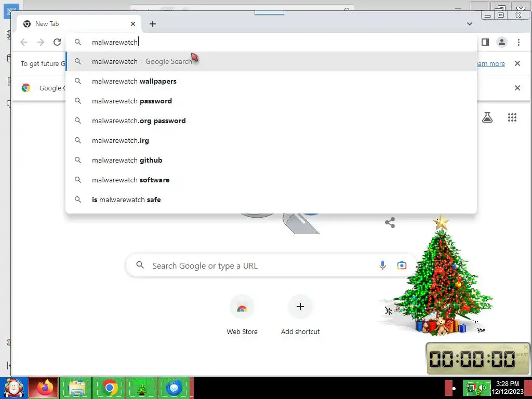Open Firefox from the taskbar
This screenshot has height=399, width=532.
pos(44,388)
